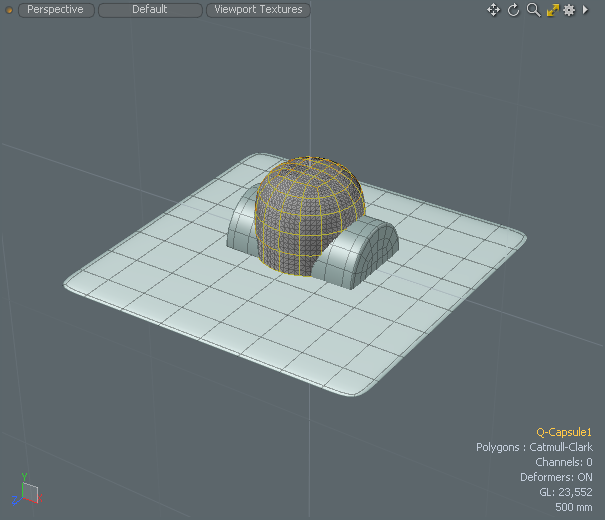Click the Q-Capsule1 item name label
The height and width of the screenshot is (520, 605).
coord(564,433)
